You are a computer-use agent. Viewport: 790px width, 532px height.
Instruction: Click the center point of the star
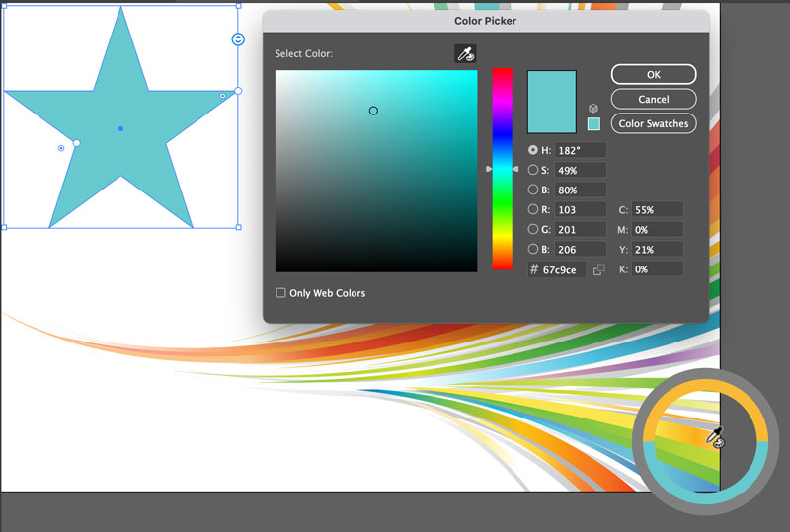point(120,128)
